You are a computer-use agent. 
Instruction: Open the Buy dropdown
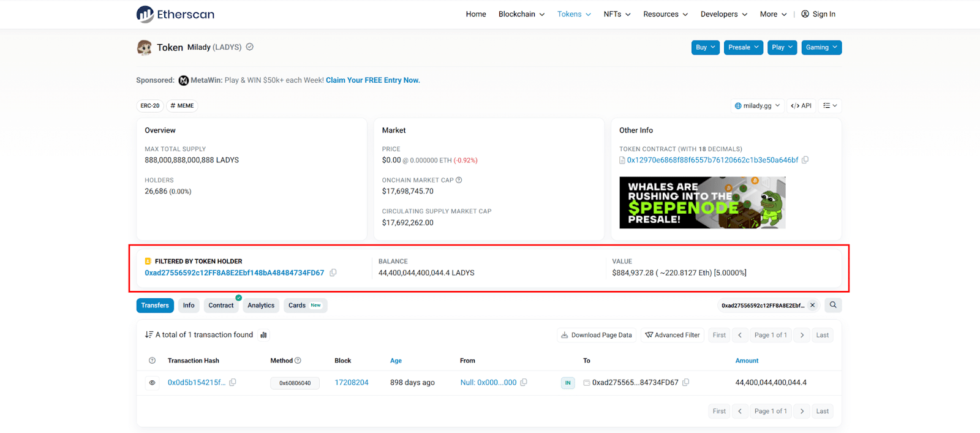tap(706, 47)
